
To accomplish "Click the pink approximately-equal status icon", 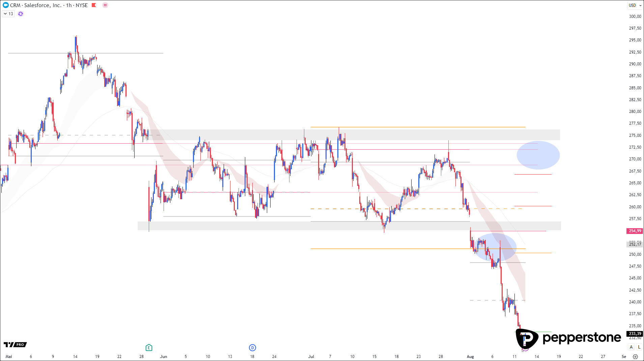I will 105,5.
